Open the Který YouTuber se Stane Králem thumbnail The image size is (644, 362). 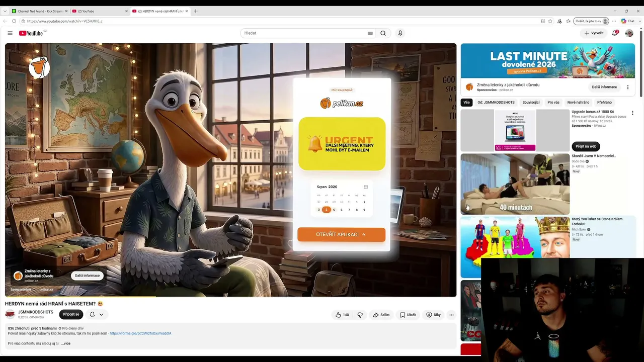click(x=515, y=247)
